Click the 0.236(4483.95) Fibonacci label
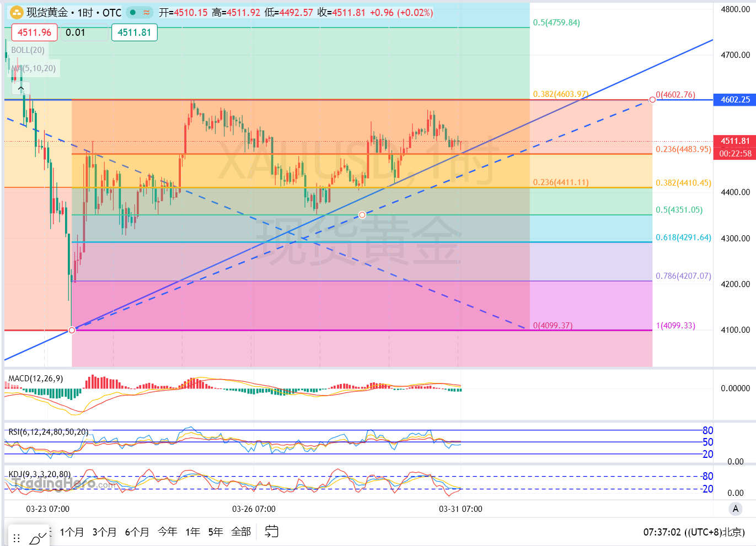The width and height of the screenshot is (756, 546). [x=683, y=149]
